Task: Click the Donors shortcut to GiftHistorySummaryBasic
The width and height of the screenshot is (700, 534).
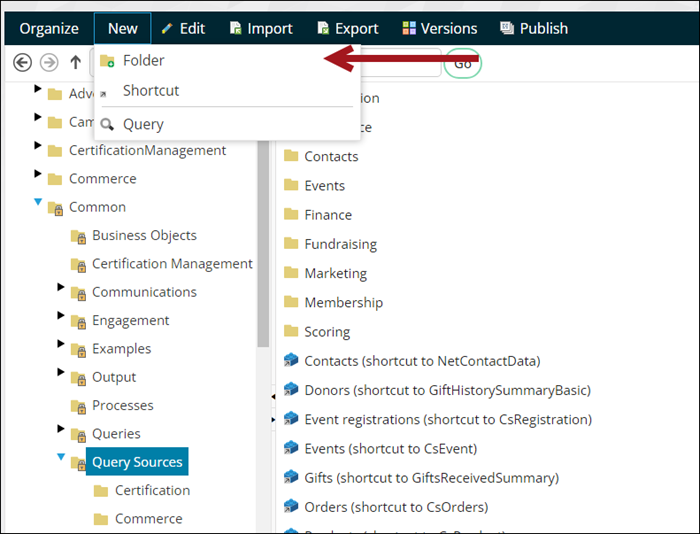Action: [448, 390]
